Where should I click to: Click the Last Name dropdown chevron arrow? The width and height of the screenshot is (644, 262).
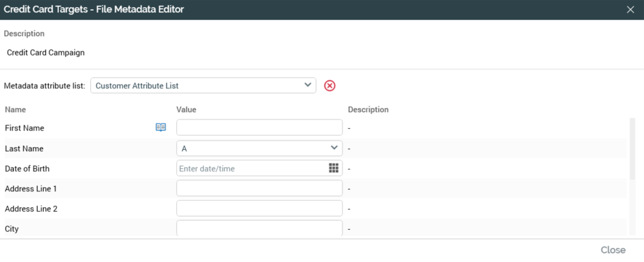333,148
